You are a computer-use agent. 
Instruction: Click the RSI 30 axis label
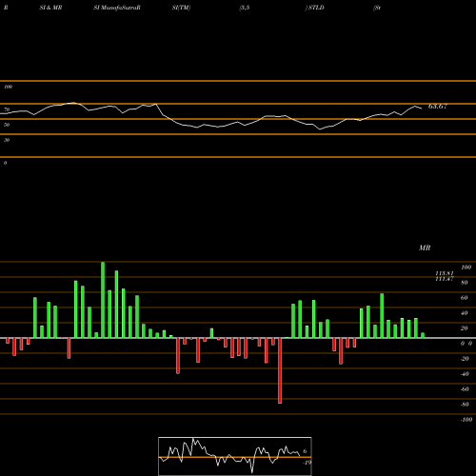[x=7, y=140]
